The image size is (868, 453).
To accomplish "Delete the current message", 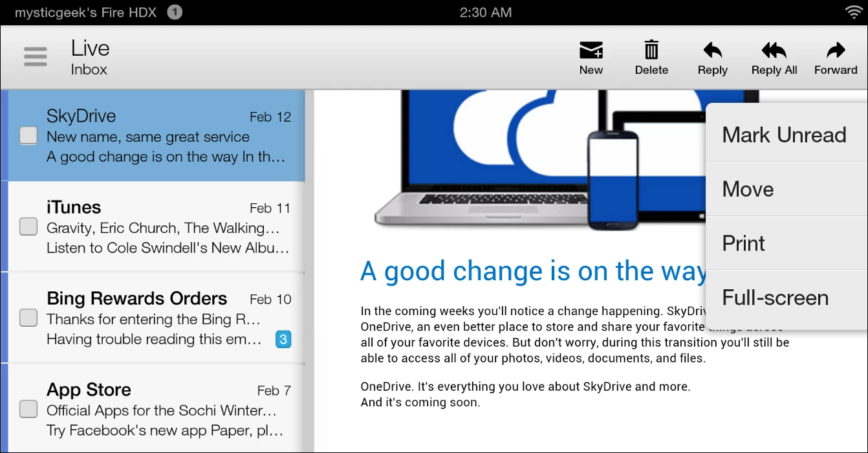I will (651, 58).
